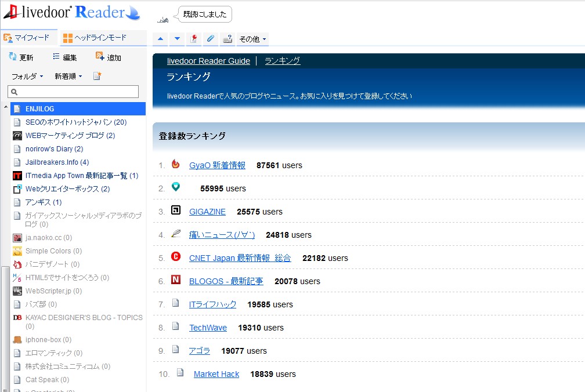Click the red N icon beside BLOGOS
This screenshot has height=392, width=585.
pos(175,280)
